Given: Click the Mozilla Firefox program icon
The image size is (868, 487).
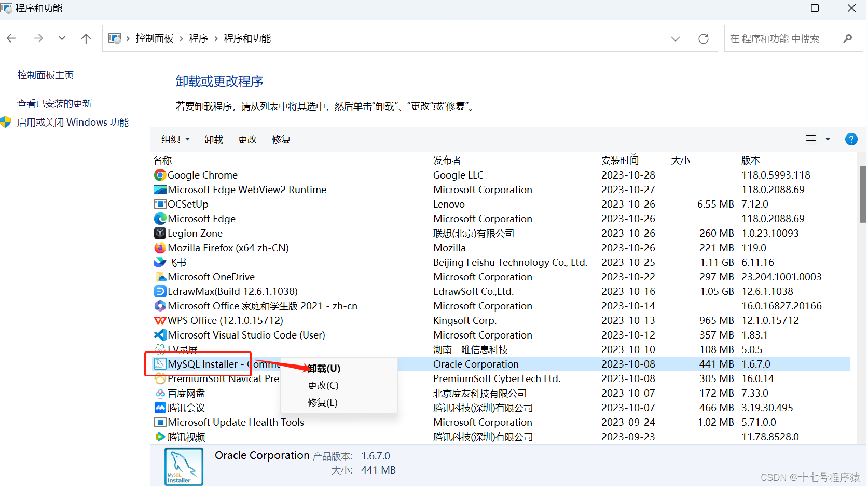Looking at the screenshot, I should pyautogui.click(x=160, y=248).
